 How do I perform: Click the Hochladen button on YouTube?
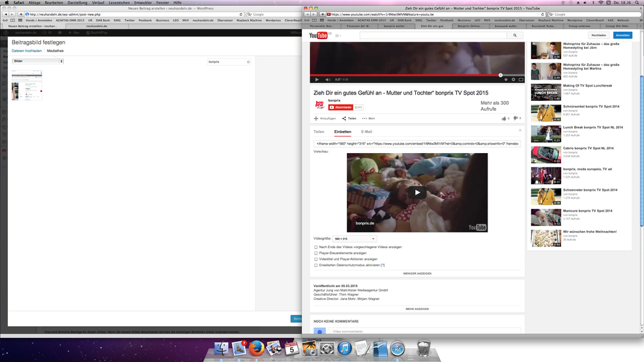click(x=598, y=35)
